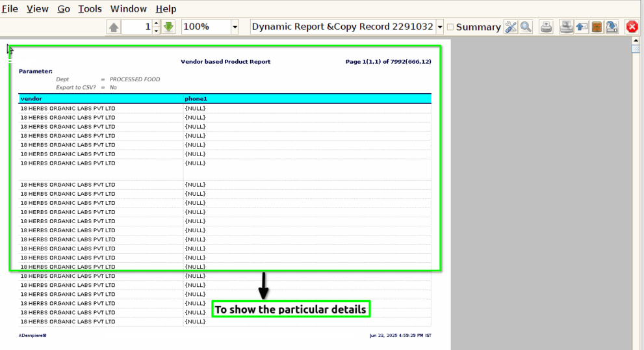Export the report with the blue arrow disk icon
644x350 pixels.
pyautogui.click(x=612, y=27)
